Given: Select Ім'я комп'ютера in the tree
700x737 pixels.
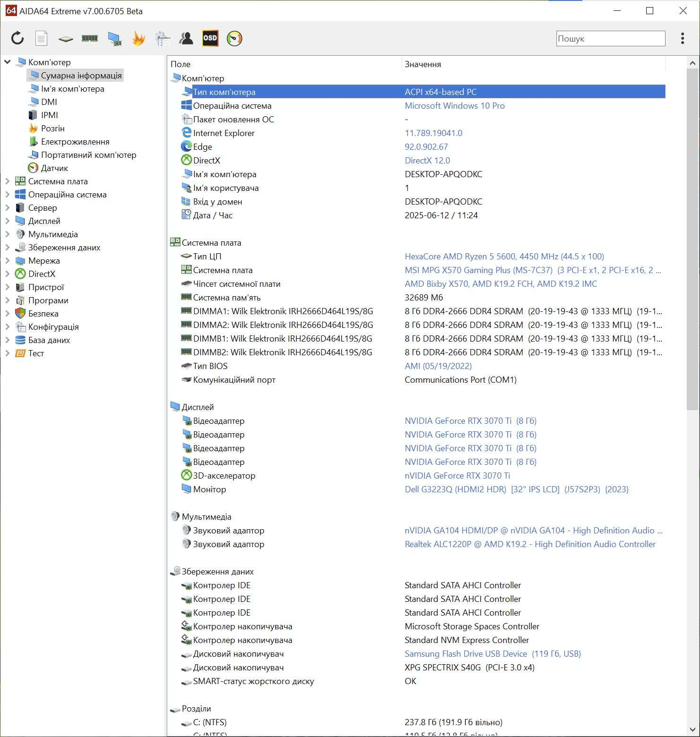Looking at the screenshot, I should pos(73,88).
